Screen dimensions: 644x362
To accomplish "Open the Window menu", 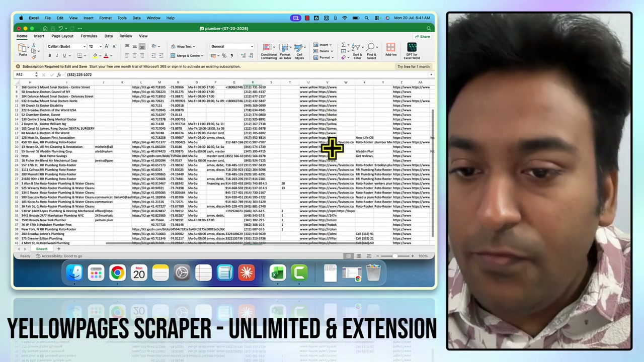I will [x=153, y=18].
